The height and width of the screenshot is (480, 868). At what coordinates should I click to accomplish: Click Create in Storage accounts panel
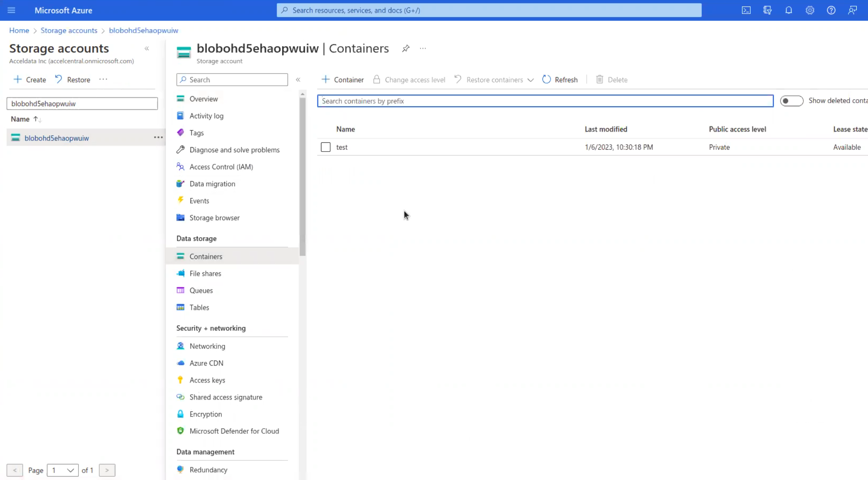coord(30,80)
